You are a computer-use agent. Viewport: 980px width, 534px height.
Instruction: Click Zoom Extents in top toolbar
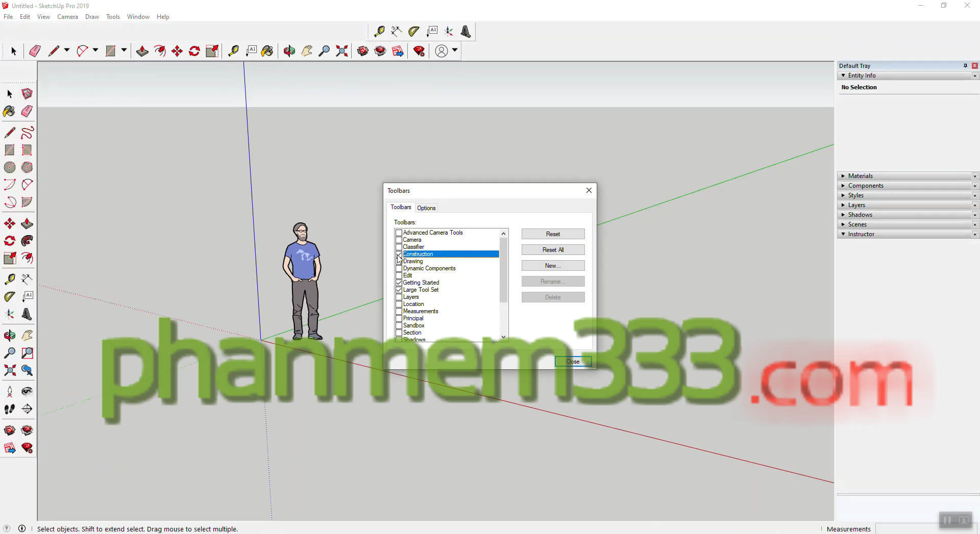341,51
